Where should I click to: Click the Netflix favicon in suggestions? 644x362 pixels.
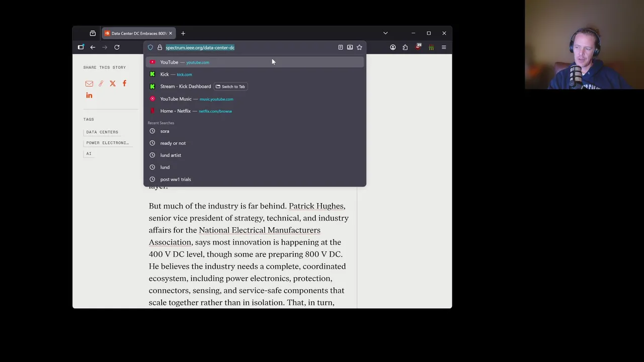click(152, 111)
